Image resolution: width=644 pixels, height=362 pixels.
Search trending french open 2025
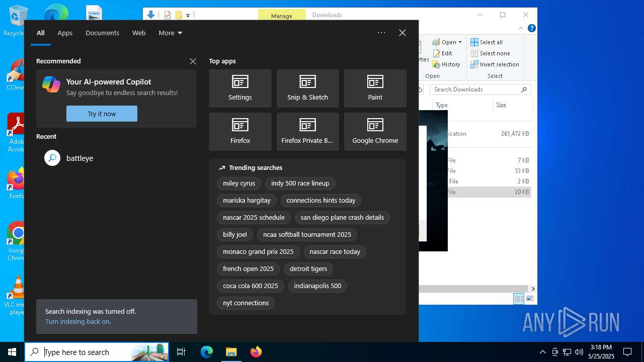pos(248,269)
